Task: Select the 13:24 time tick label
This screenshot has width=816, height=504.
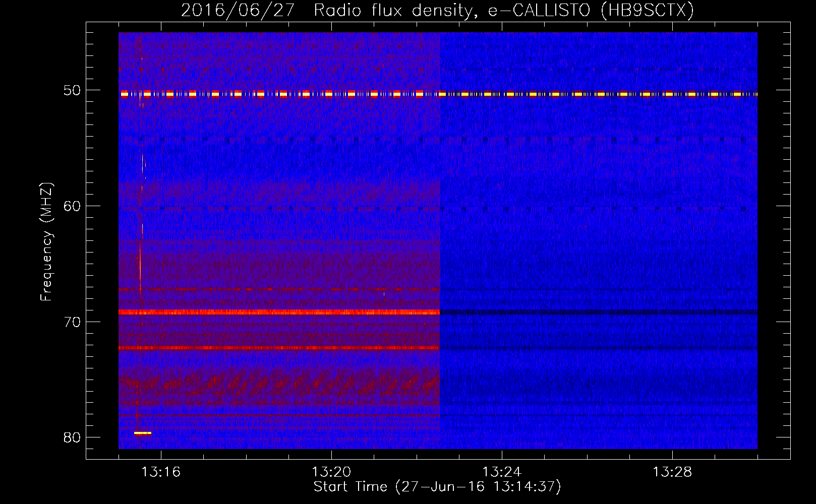Action: (x=502, y=472)
